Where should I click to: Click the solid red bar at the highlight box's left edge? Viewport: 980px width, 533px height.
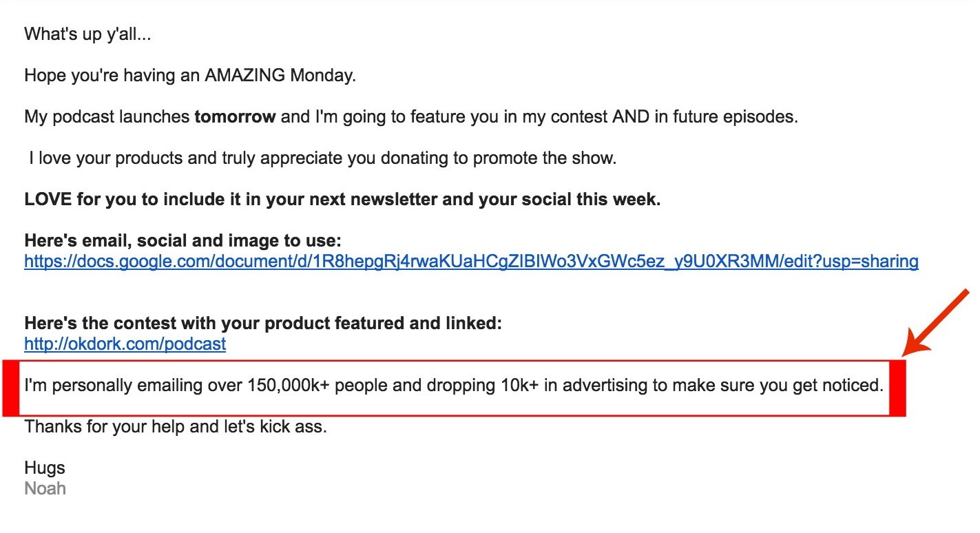point(11,388)
